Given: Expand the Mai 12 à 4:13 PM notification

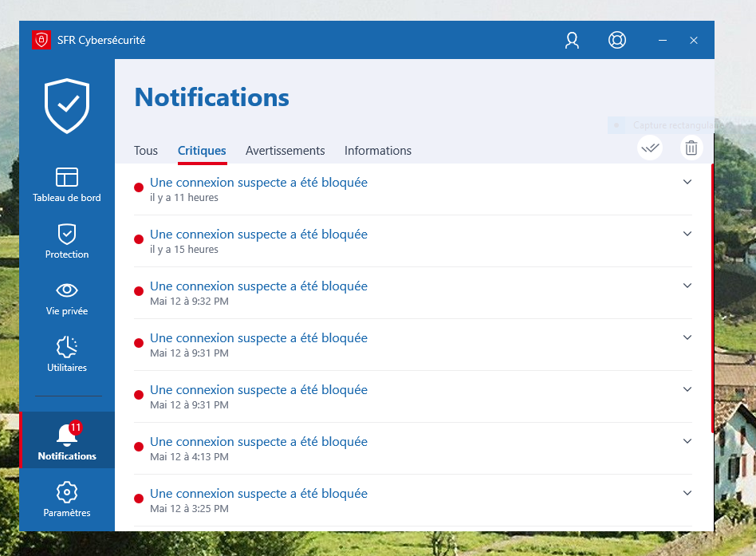Looking at the screenshot, I should pos(687,441).
